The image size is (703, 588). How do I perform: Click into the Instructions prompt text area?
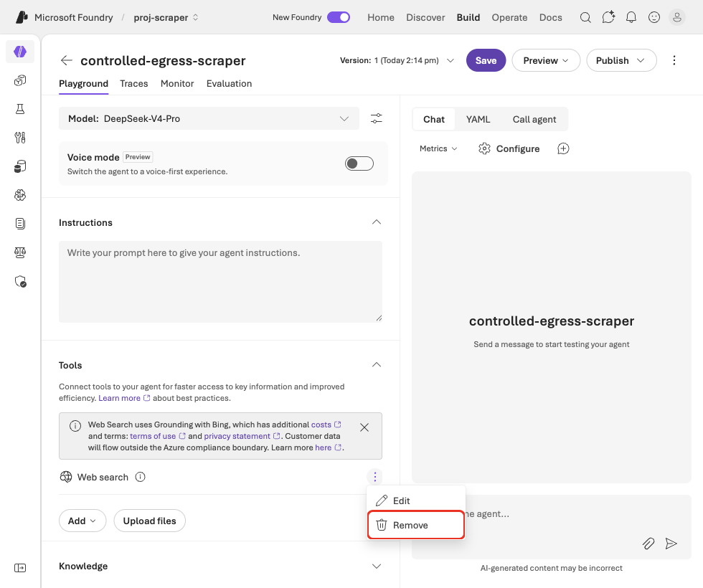[221, 282]
